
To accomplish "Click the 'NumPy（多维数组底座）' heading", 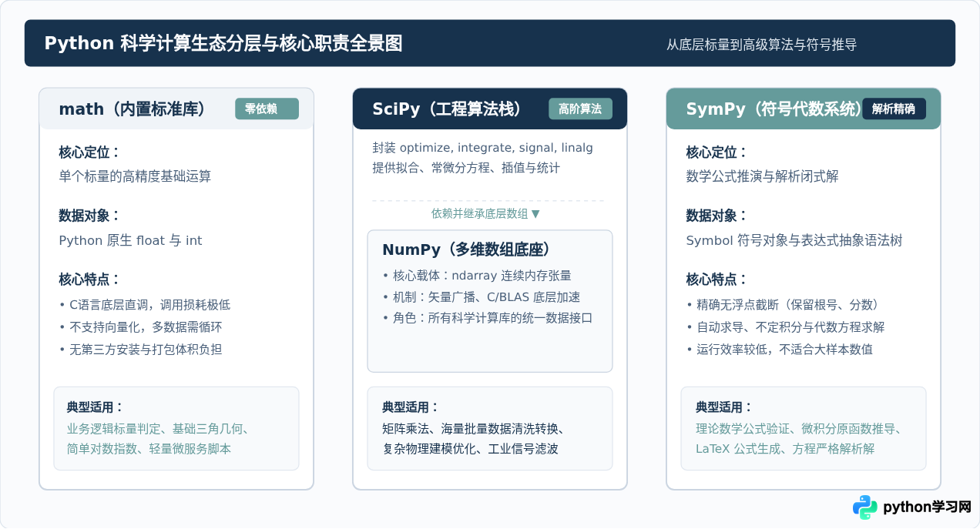I will 467,249.
